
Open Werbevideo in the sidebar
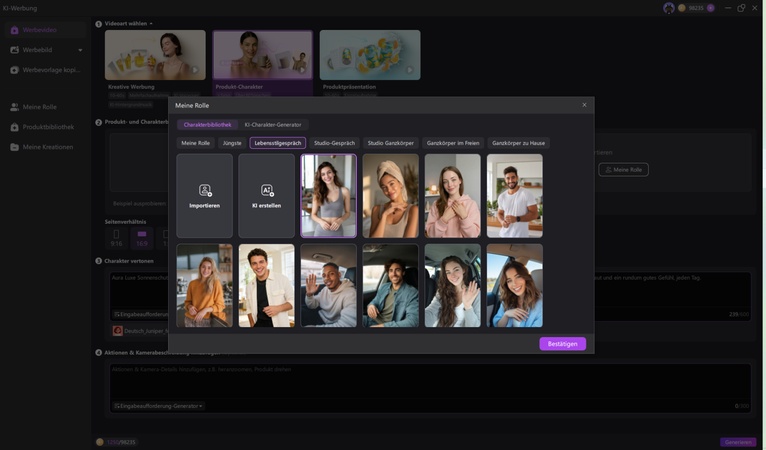[x=45, y=30]
